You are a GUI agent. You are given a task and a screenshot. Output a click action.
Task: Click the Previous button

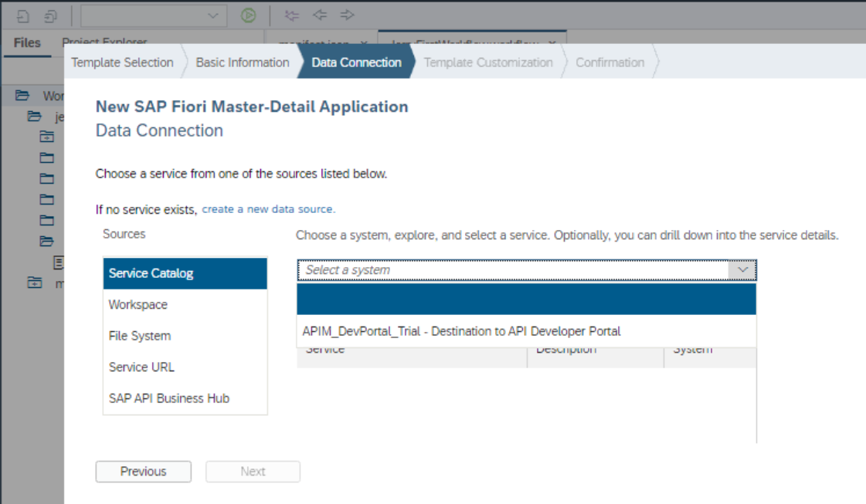point(144,472)
